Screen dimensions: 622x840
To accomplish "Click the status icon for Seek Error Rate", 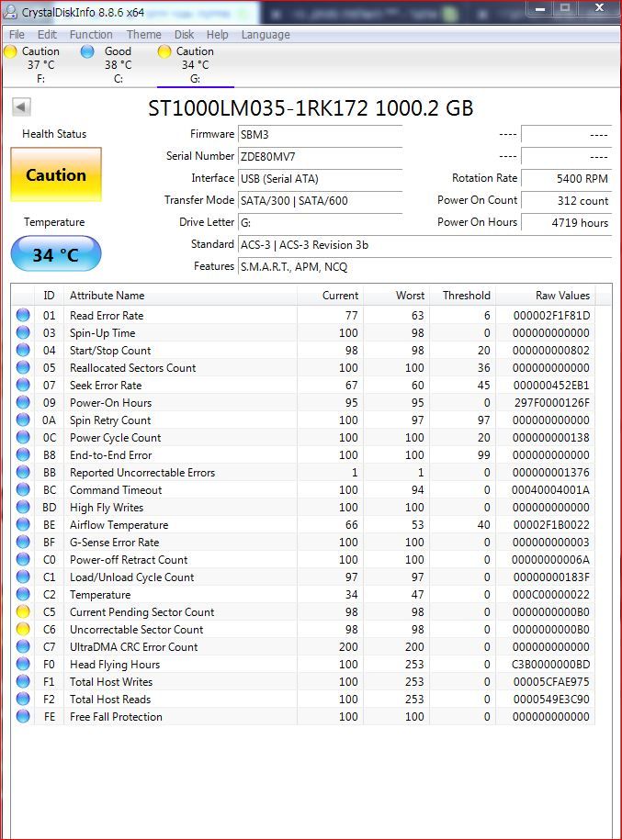I will 23,385.
